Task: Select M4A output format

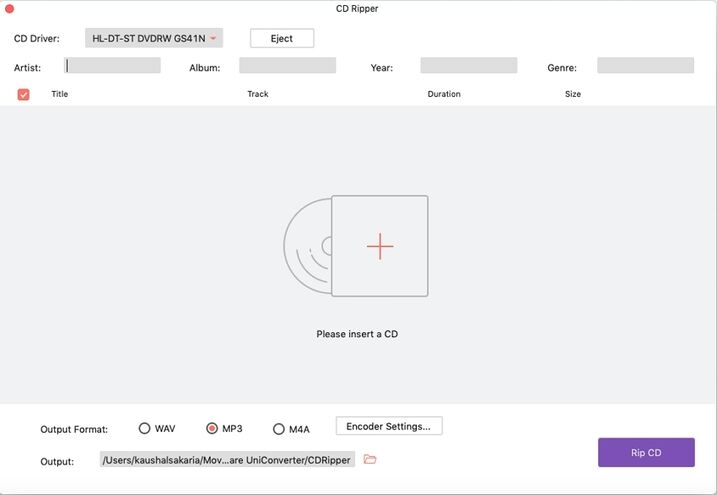Action: coord(278,429)
